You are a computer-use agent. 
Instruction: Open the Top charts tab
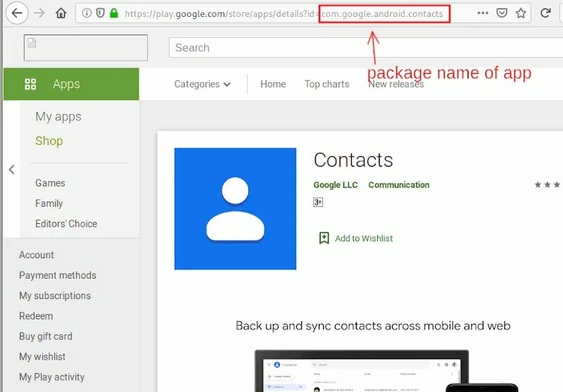point(327,84)
